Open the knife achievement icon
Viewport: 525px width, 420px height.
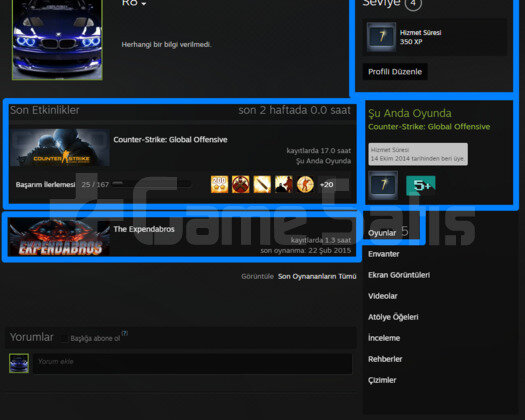pos(262,185)
